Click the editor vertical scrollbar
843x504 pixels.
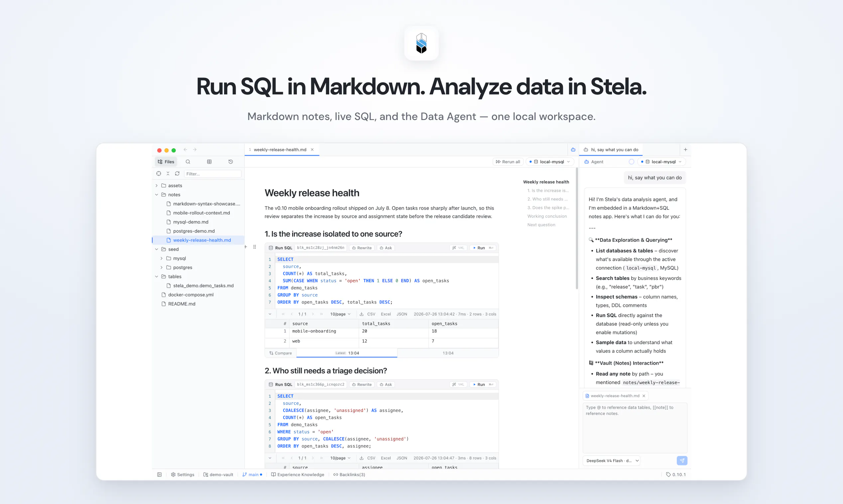pyautogui.click(x=576, y=228)
